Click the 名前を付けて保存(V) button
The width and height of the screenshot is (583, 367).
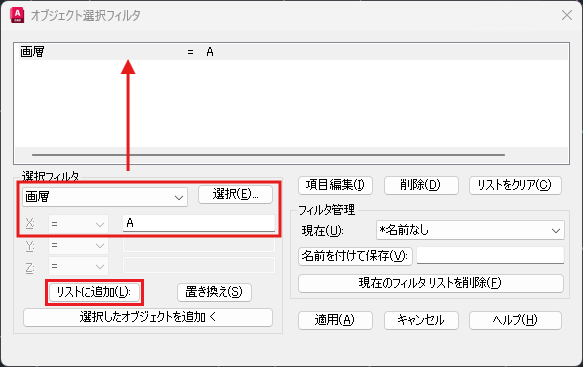(355, 256)
